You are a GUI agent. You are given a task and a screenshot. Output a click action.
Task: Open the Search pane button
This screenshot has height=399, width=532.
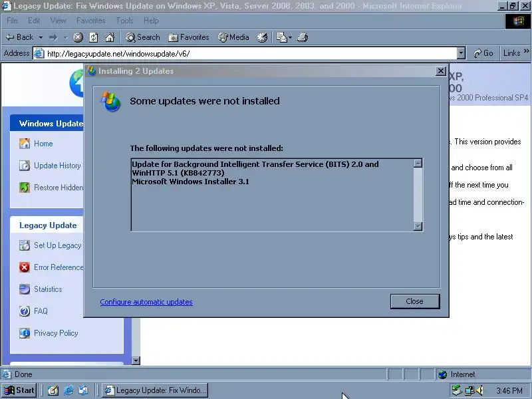point(142,37)
